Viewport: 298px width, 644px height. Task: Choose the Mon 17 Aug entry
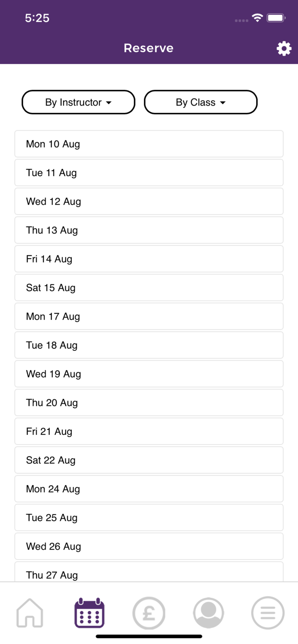(x=149, y=316)
